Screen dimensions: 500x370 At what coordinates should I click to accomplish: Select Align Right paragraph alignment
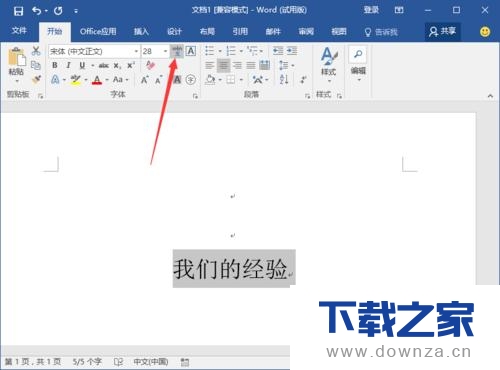pyautogui.click(x=237, y=65)
